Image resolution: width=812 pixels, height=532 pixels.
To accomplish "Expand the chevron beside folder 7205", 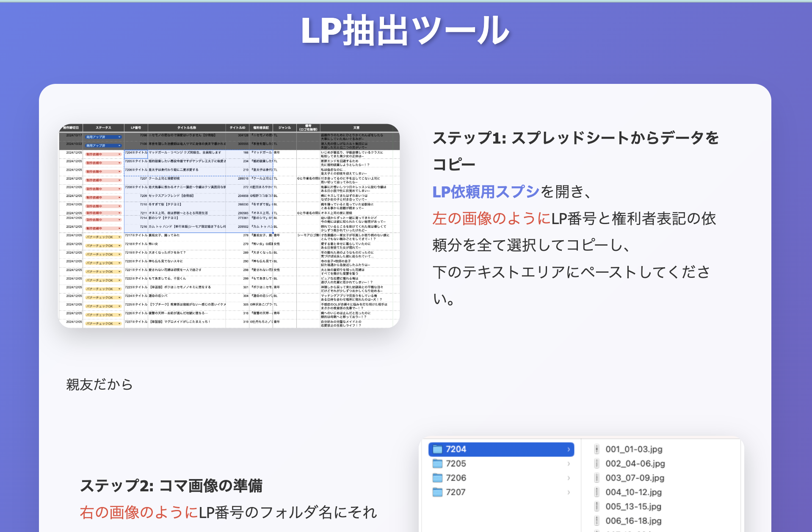I will pos(569,464).
